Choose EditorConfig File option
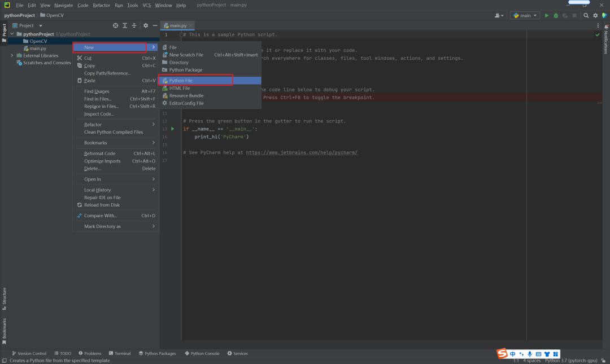 (210, 103)
